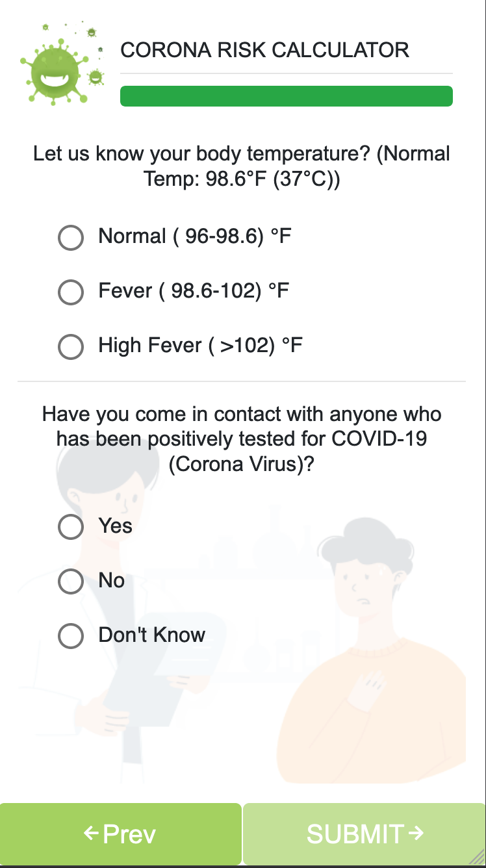Screen dimensions: 486x868
Task: Click the left arrow icon on Prev
Action: [92, 832]
